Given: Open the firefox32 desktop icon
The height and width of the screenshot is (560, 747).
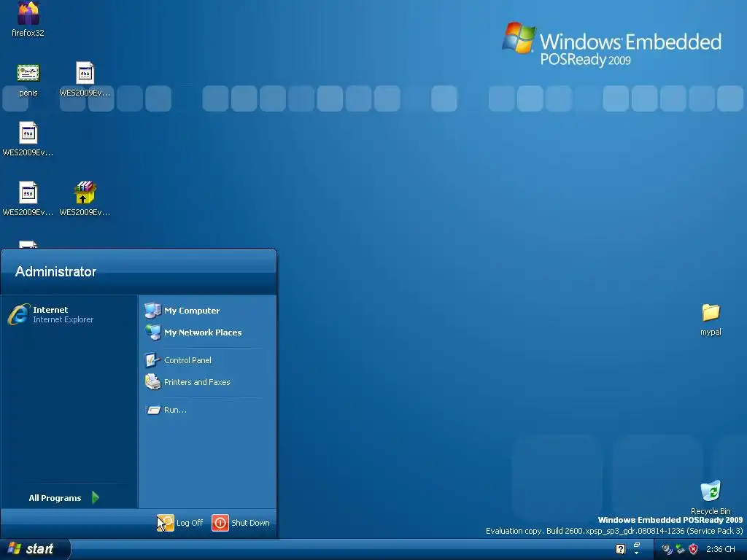Looking at the screenshot, I should [x=28, y=18].
